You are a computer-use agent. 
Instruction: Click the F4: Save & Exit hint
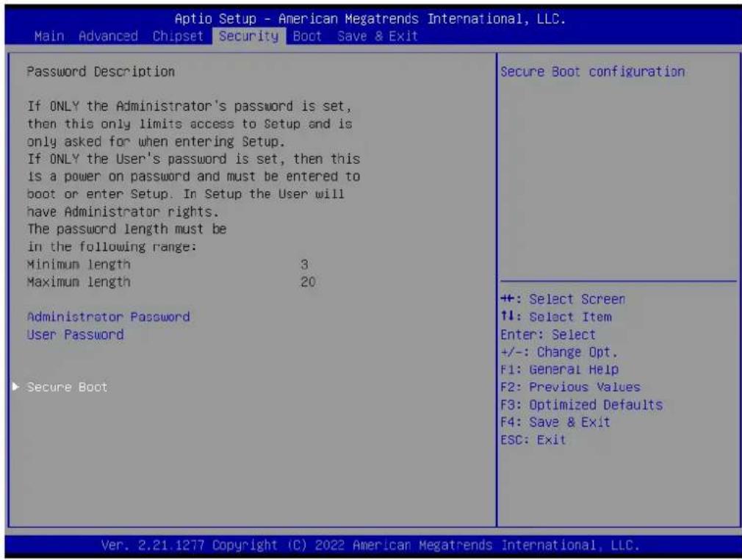(x=555, y=423)
